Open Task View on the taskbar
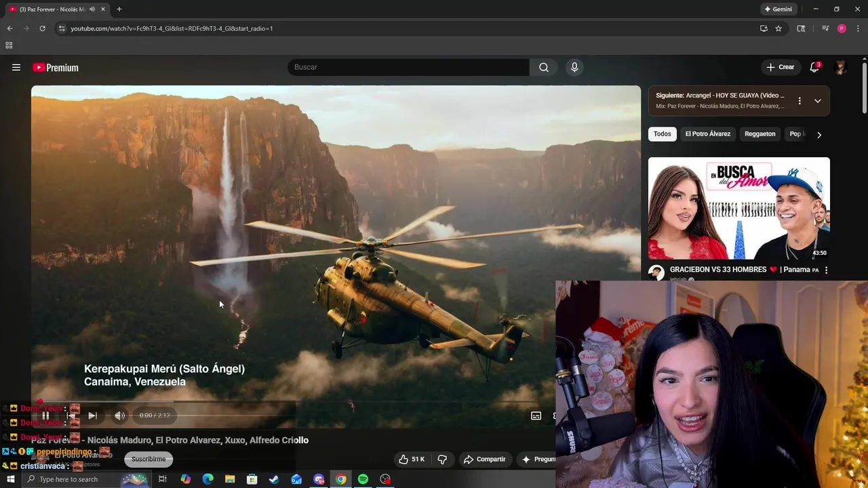 [163, 479]
